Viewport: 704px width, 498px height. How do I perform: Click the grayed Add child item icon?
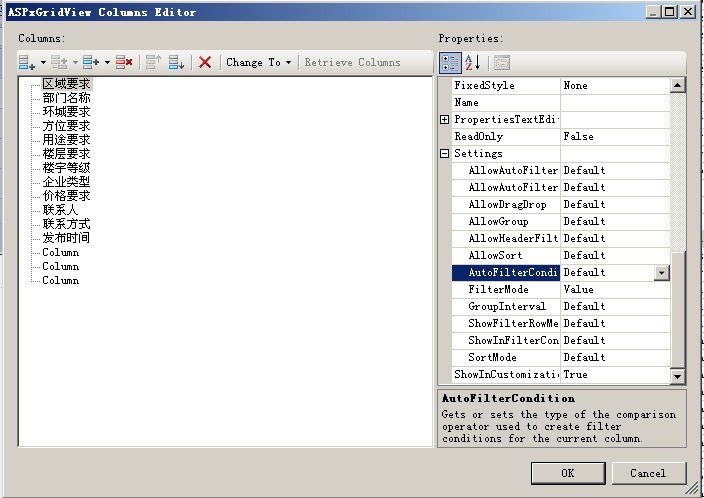59,62
